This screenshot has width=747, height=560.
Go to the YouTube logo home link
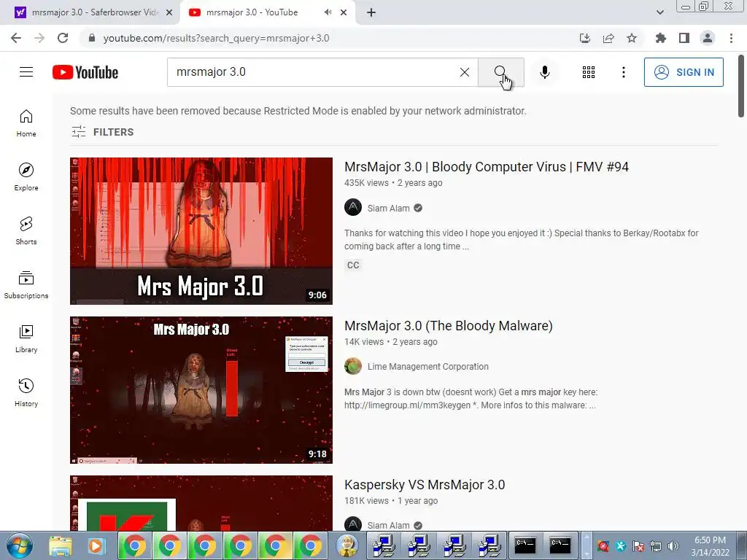coord(85,72)
